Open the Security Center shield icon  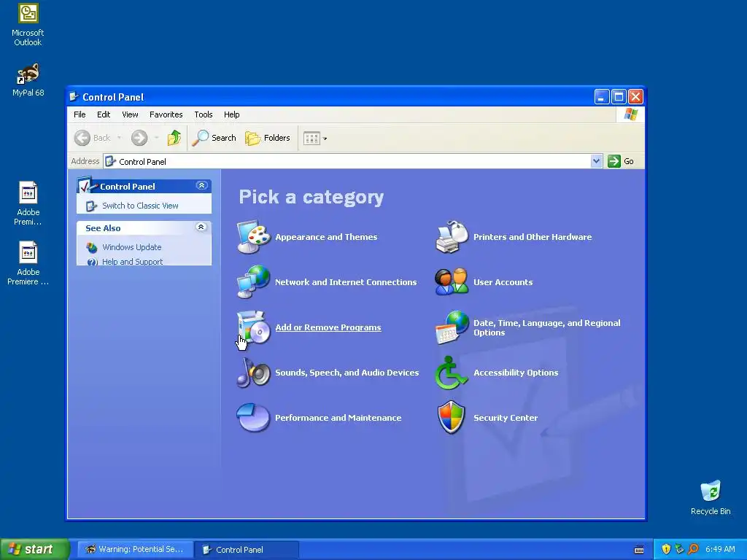[451, 418]
